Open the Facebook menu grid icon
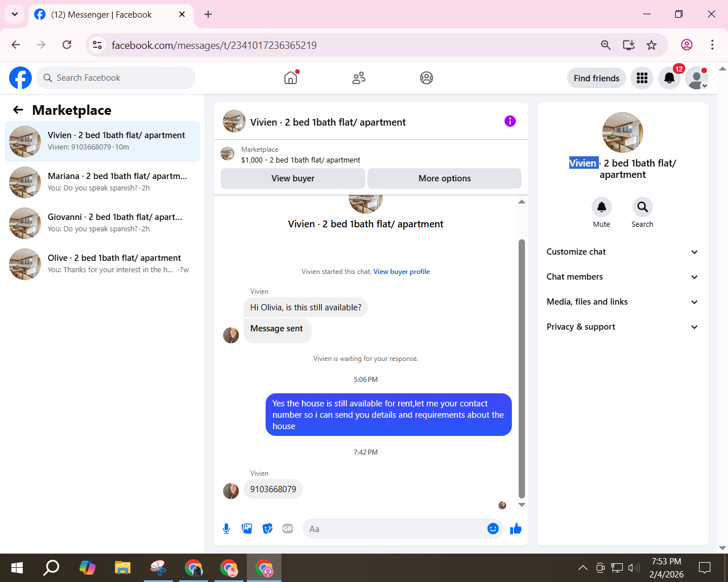728x582 pixels. coord(642,78)
